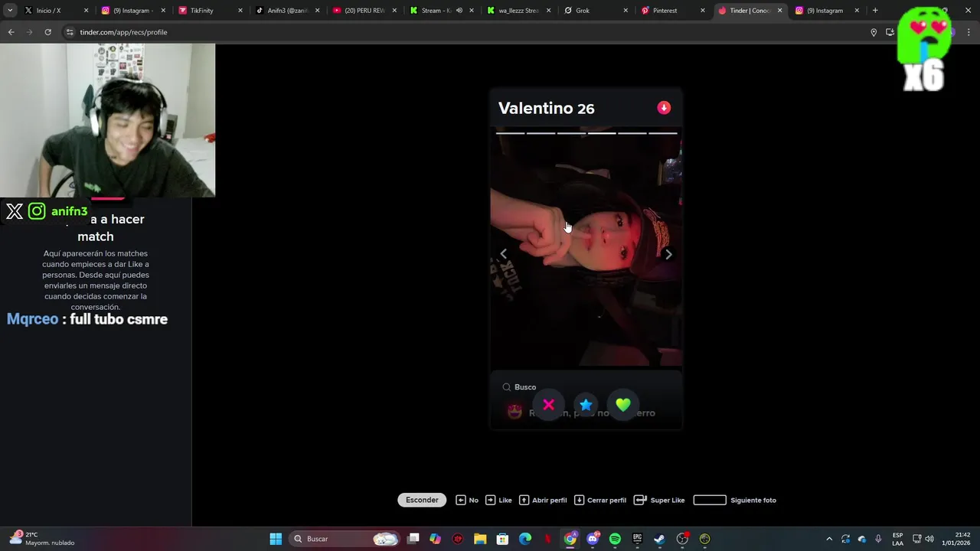Show hidden system tray icons
980x551 pixels.
coord(829,539)
